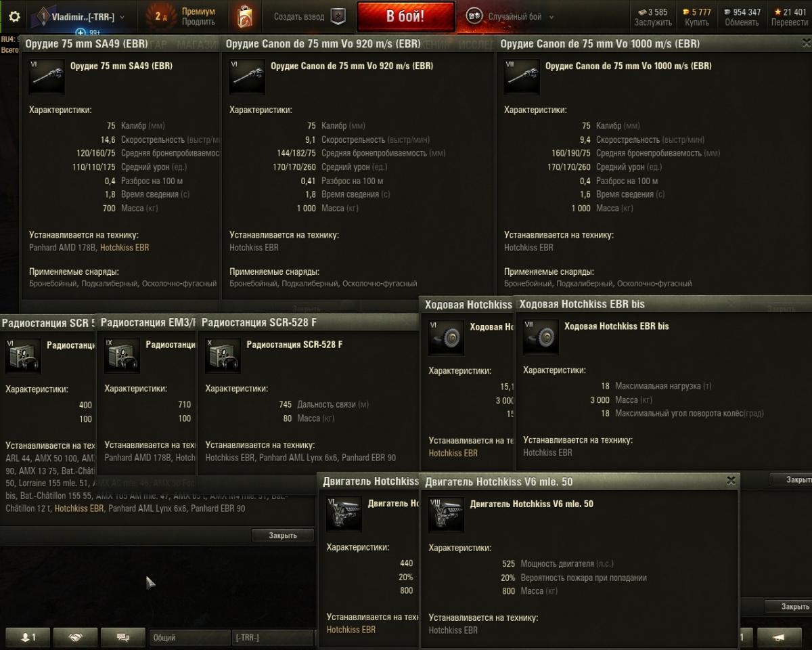The image size is (812, 650).
Task: Start battle with the В бой! button
Action: click(x=405, y=16)
